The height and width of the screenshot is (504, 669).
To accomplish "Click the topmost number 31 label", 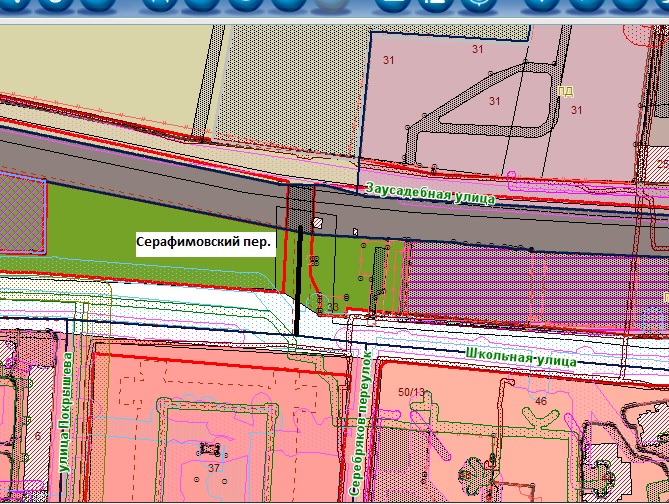I will [x=477, y=49].
